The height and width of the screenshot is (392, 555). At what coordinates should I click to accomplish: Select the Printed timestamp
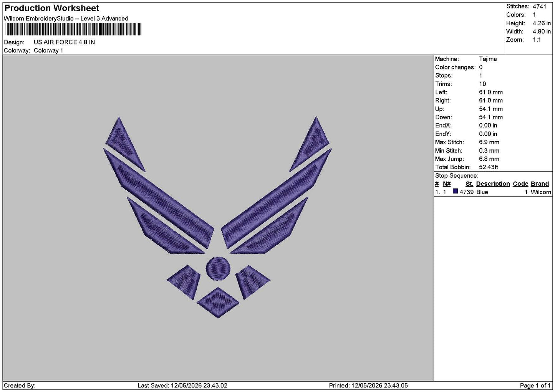click(x=368, y=385)
